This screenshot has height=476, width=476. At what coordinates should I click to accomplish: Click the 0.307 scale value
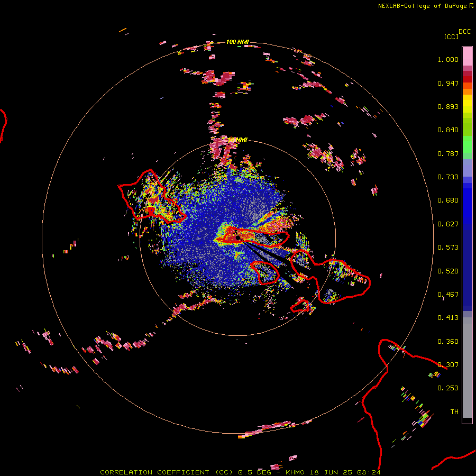[x=448, y=365]
